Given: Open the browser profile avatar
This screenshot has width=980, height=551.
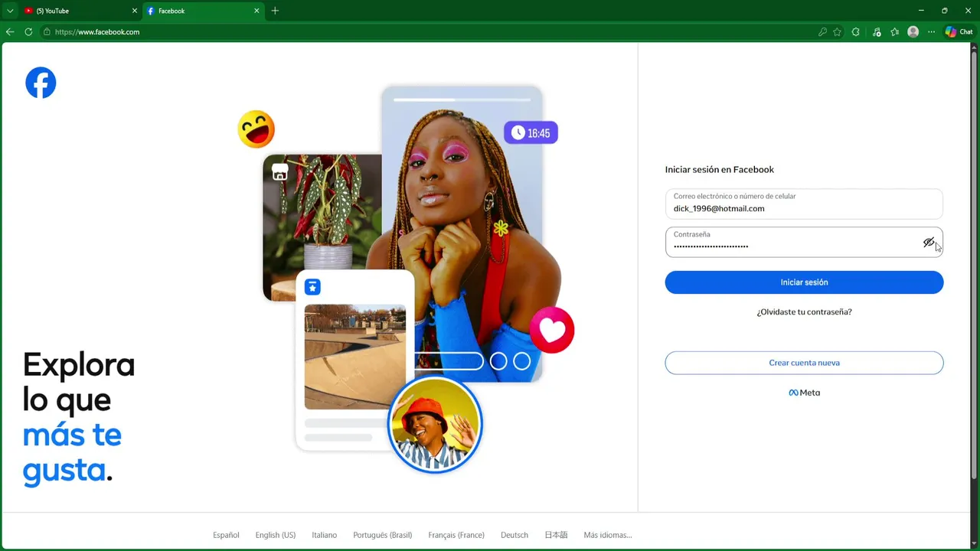Looking at the screenshot, I should pyautogui.click(x=913, y=32).
